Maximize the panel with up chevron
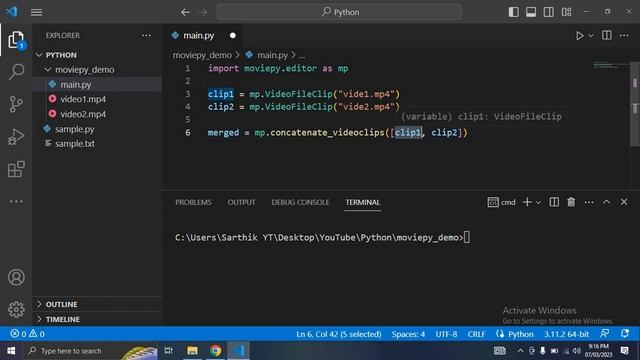The image size is (640, 360). click(607, 202)
